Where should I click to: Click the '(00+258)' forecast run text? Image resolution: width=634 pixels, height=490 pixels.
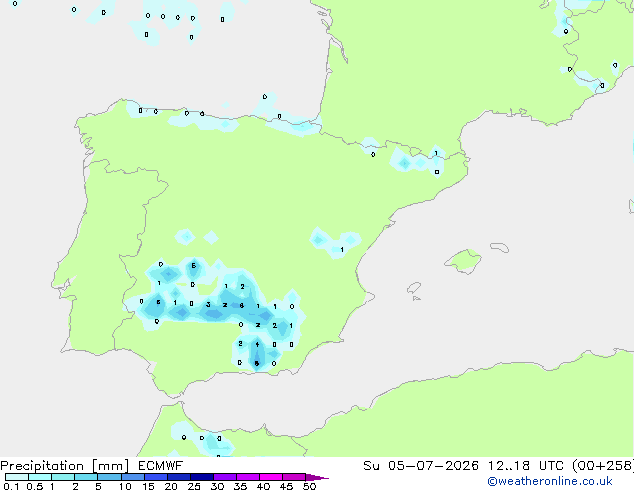point(602,466)
